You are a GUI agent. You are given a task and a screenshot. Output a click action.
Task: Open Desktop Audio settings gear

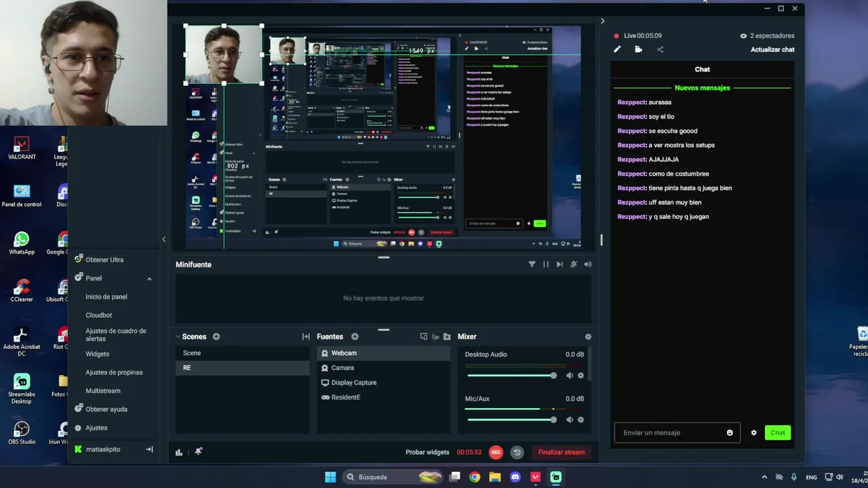point(580,375)
